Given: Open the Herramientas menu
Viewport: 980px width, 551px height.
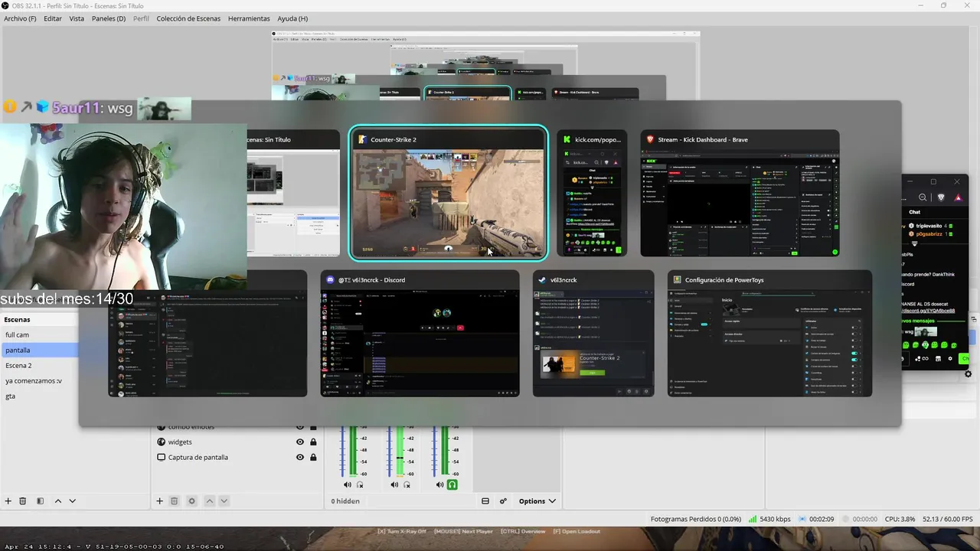Looking at the screenshot, I should (249, 18).
